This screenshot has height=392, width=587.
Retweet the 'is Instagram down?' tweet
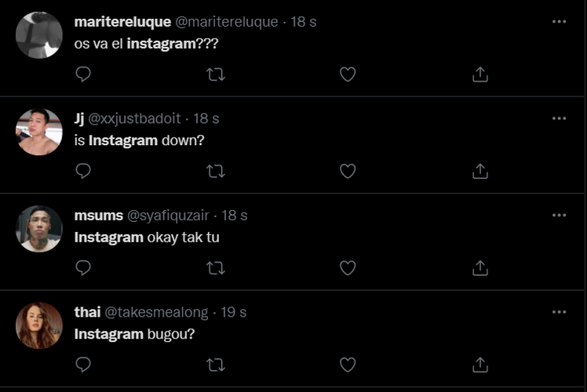click(216, 172)
